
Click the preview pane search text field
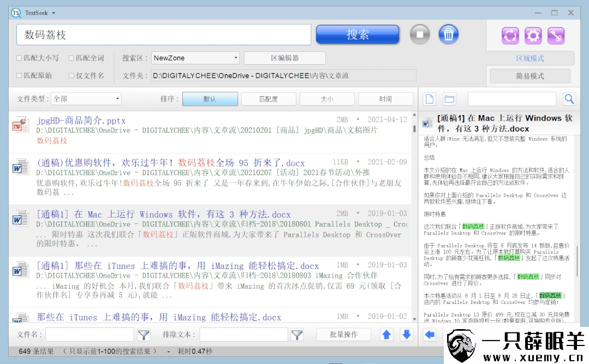511,99
